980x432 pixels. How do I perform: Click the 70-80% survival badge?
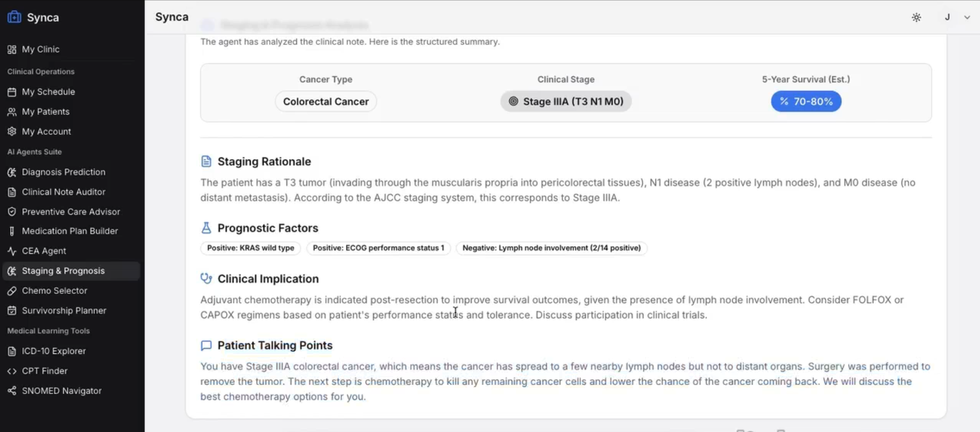click(x=806, y=101)
